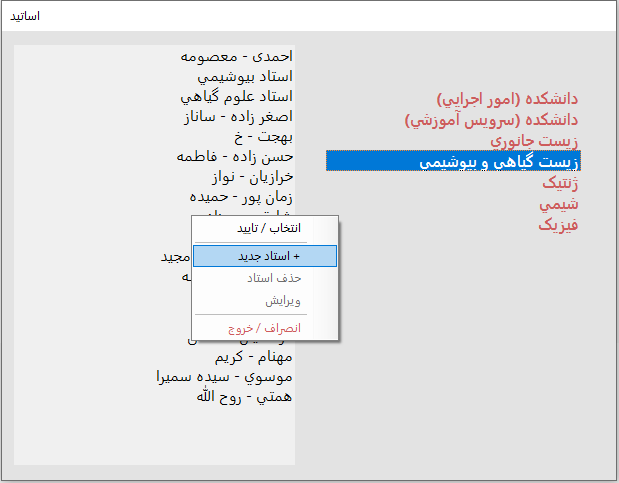This screenshot has height=483, width=619.
Task: Choose 'ژنتیک' from the department list
Action: click(x=558, y=183)
